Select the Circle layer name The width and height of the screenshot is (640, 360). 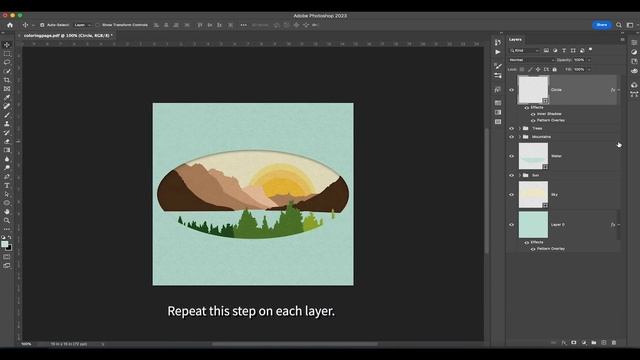(556, 90)
